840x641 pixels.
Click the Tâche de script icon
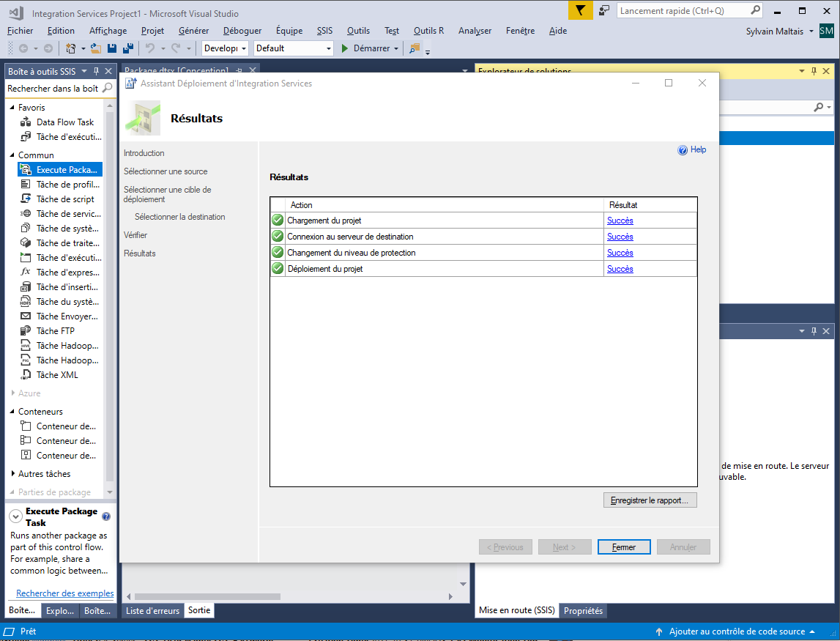26,199
